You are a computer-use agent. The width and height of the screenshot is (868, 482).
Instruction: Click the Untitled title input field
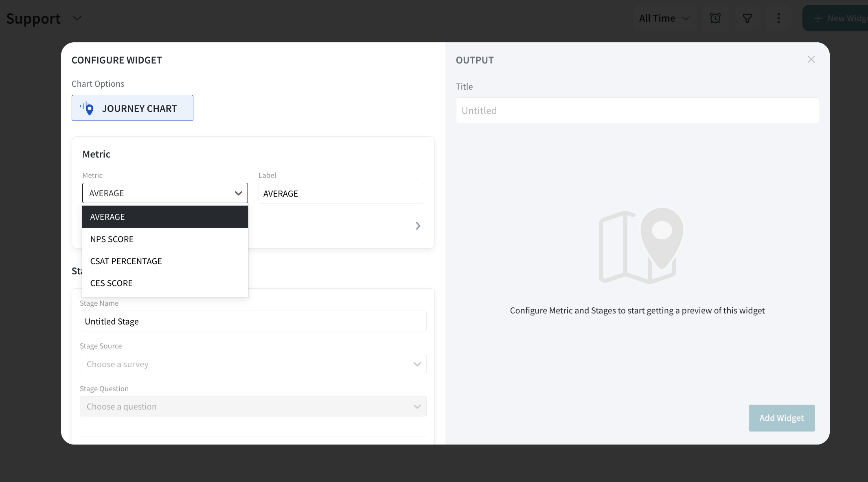click(x=637, y=110)
